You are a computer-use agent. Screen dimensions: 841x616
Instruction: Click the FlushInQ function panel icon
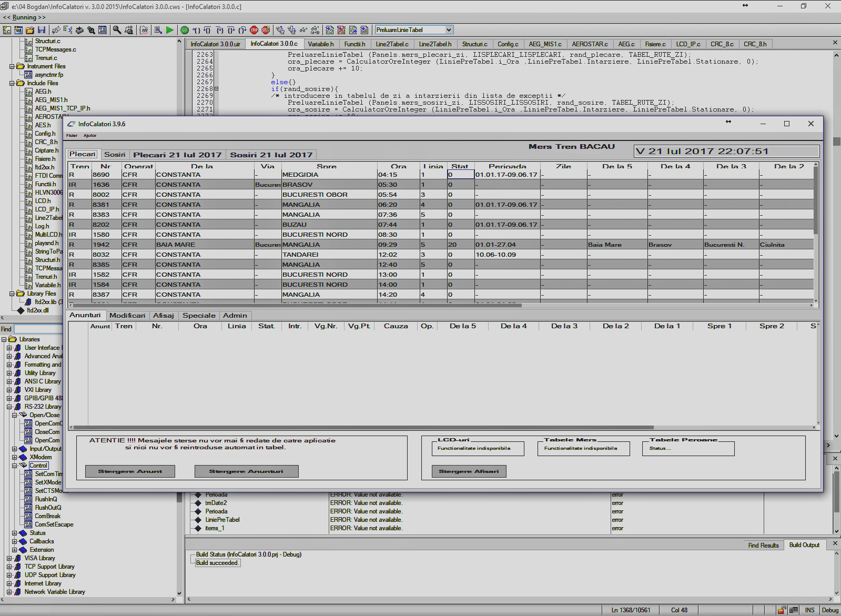click(28, 499)
